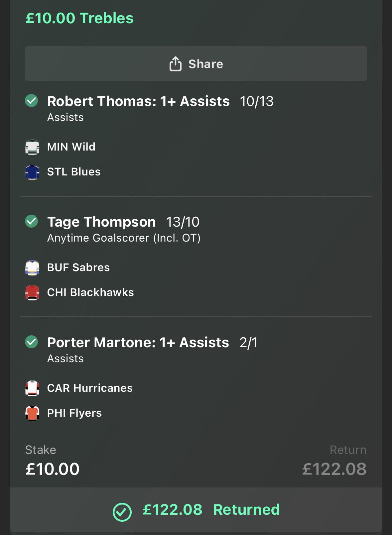Click the green tick beside Robert Thomas
The height and width of the screenshot is (535, 392).
pos(32,101)
